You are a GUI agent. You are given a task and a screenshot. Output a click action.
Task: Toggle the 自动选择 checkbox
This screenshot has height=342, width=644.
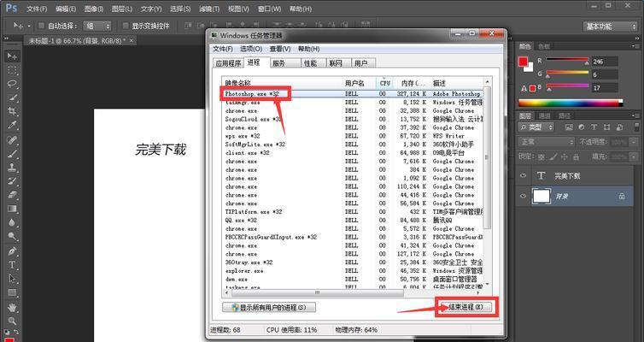[41, 26]
